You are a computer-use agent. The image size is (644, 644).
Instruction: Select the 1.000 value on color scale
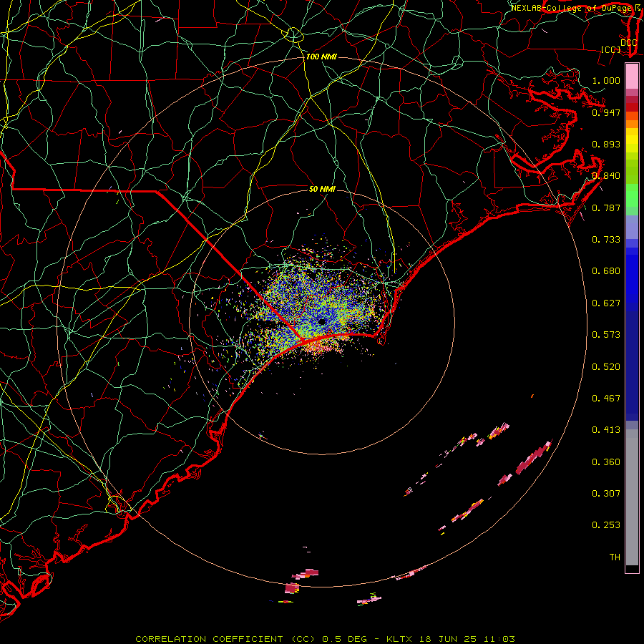(606, 80)
